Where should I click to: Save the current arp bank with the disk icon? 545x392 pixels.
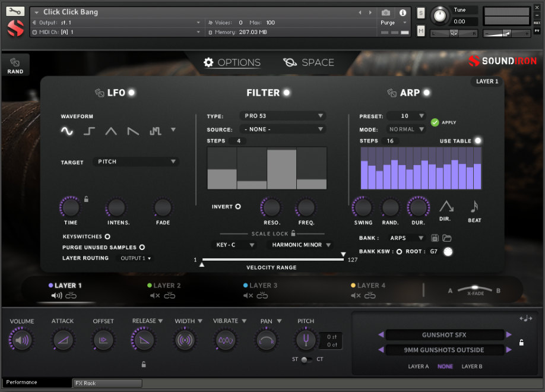(x=435, y=237)
